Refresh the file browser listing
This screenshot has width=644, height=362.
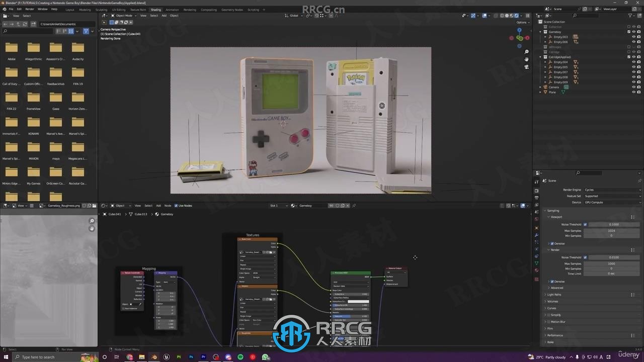coord(25,24)
